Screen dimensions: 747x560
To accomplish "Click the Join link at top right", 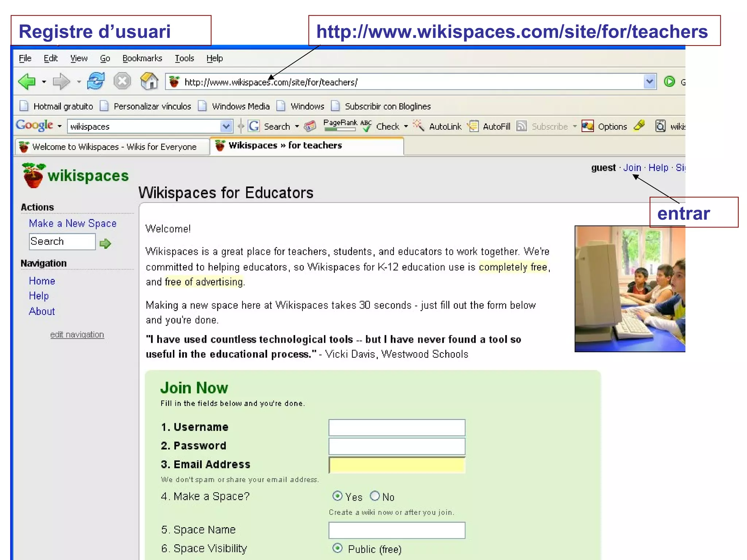I will point(632,168).
